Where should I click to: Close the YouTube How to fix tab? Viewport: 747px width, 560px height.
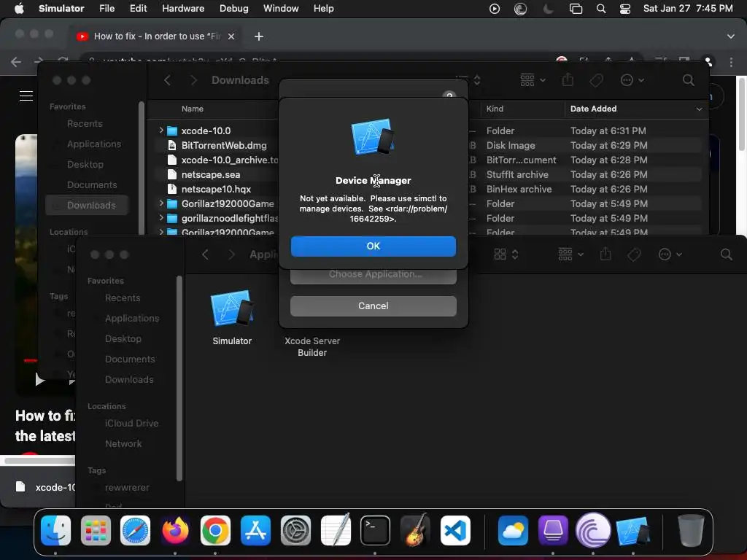pyautogui.click(x=231, y=36)
